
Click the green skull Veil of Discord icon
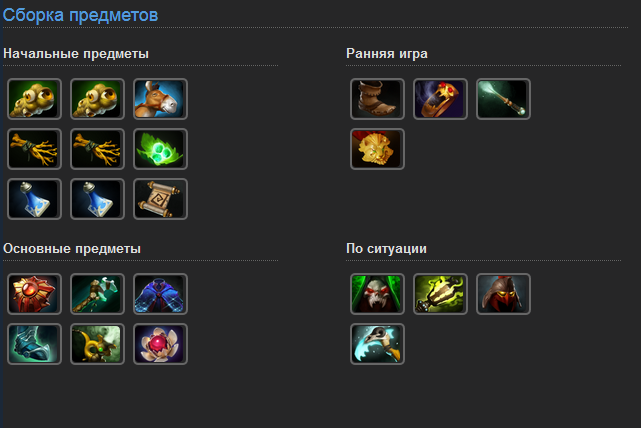[377, 294]
